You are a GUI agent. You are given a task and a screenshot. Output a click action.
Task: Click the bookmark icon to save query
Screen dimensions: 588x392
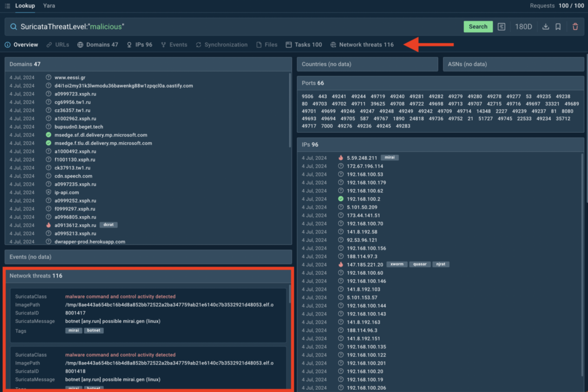(558, 26)
